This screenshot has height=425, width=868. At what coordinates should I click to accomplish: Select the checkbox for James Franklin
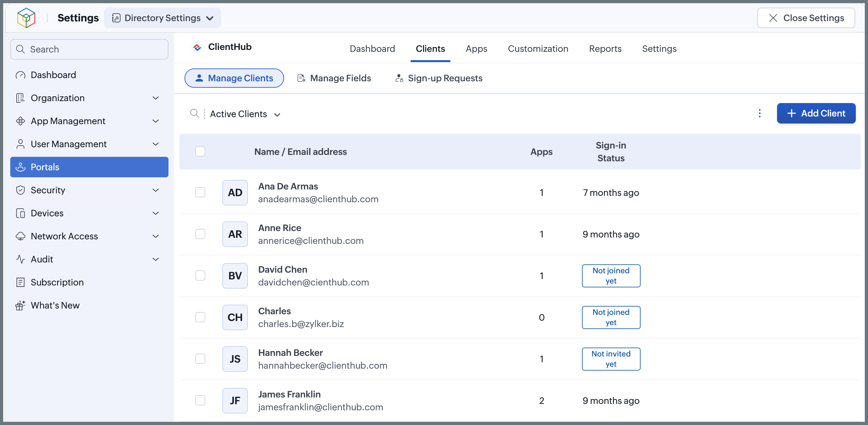click(x=200, y=400)
